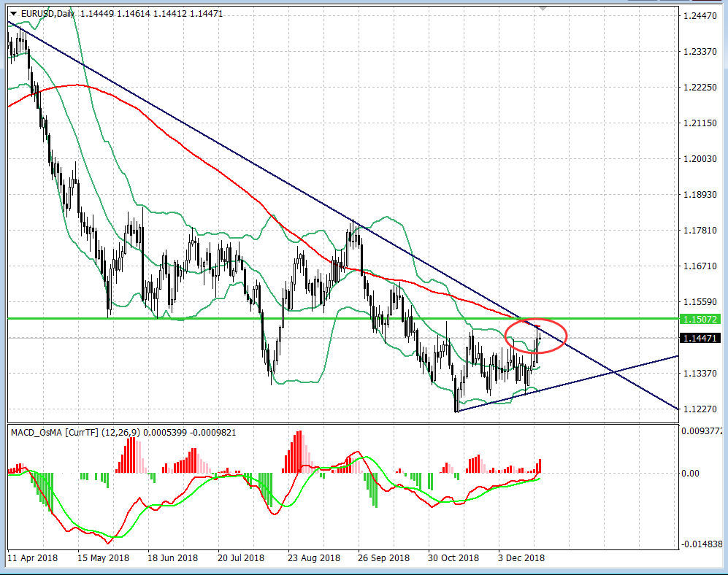Click the 1.18930 price scale value
This screenshot has width=728, height=575.
(700, 194)
